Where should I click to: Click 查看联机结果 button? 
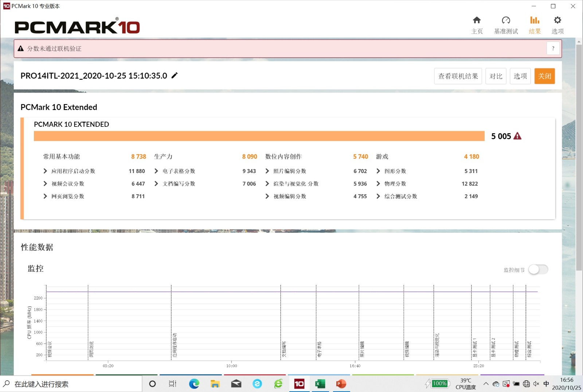click(458, 76)
